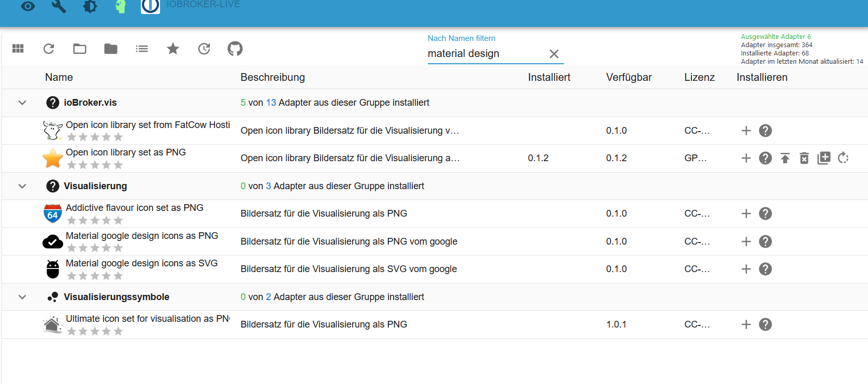Click the green head expert mode icon

121,6
